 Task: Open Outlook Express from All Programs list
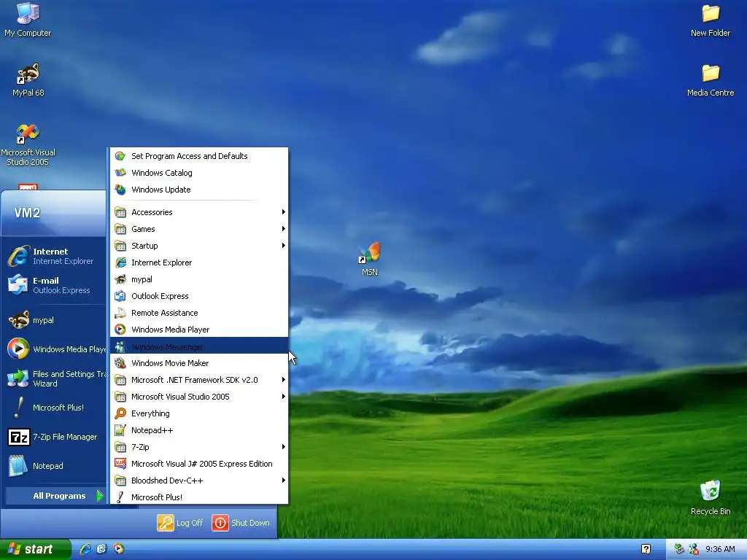(x=199, y=296)
